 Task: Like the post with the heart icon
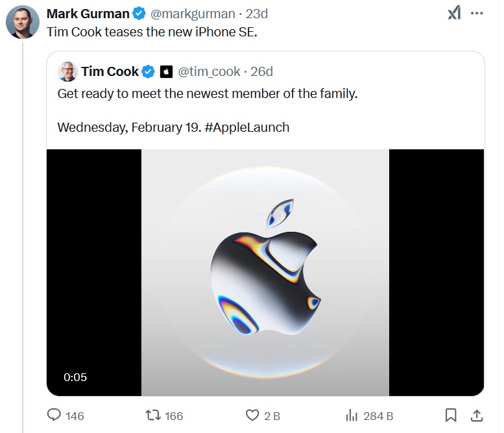[252, 415]
